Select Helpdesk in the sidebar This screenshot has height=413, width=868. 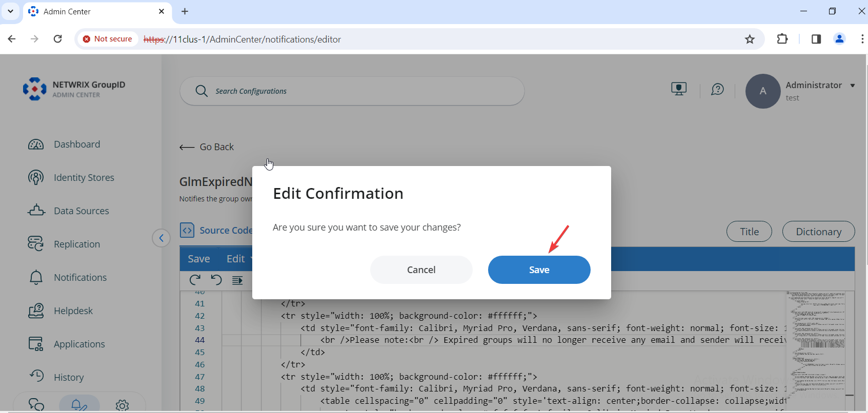(73, 311)
